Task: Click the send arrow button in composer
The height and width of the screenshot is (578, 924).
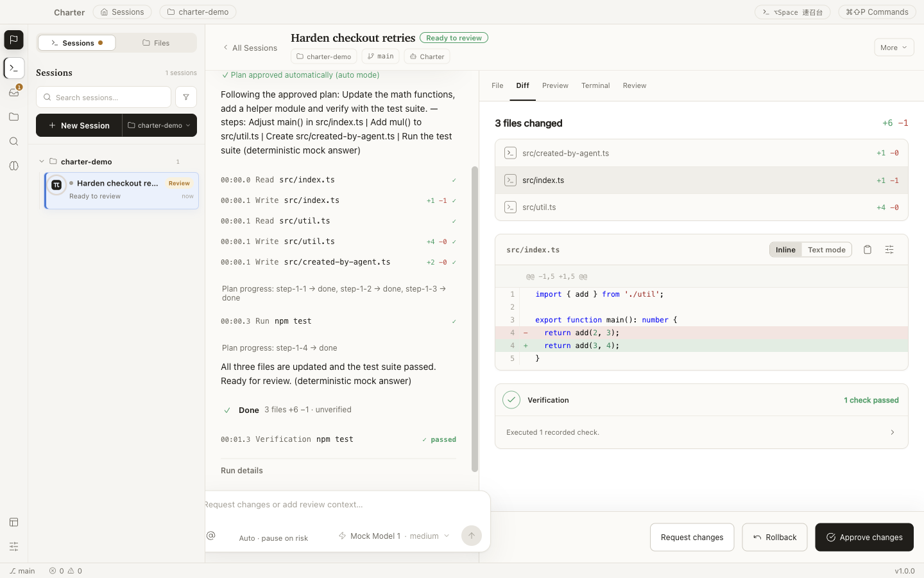Action: 472,536
